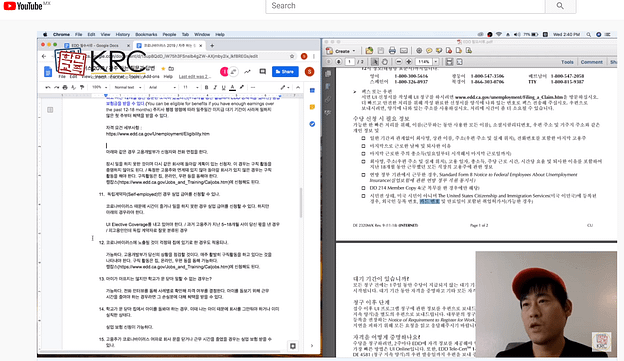Screen dimensions: 624x361
Task: Select the Hand tool in Acrobat
Action: (384, 62)
